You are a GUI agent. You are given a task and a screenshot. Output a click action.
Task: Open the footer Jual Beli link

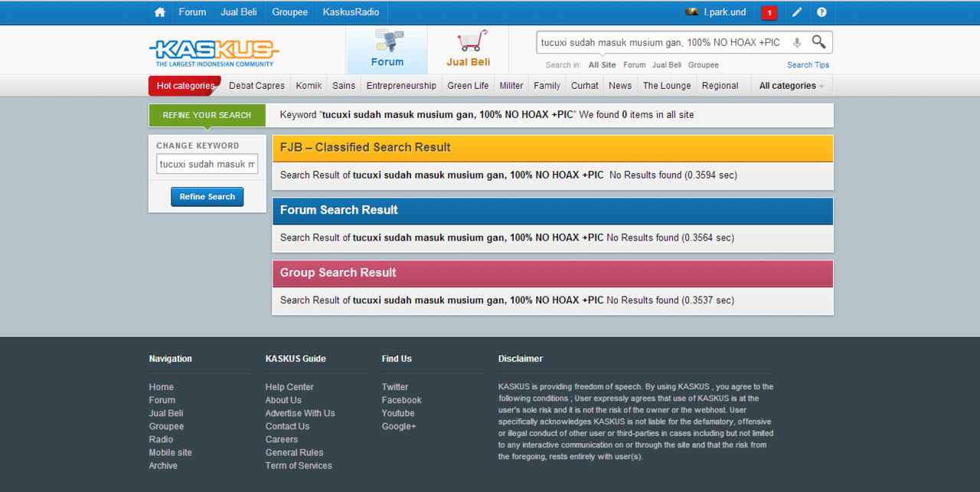pos(166,413)
